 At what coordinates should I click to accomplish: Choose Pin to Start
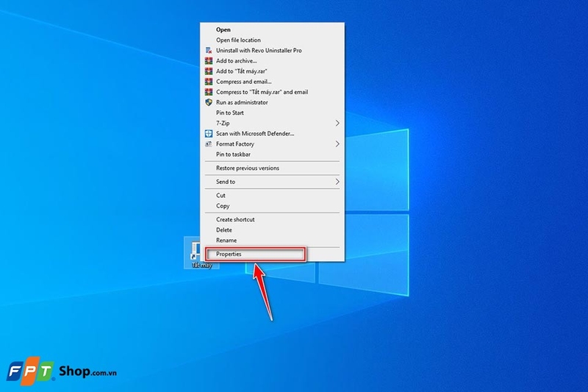272,113
